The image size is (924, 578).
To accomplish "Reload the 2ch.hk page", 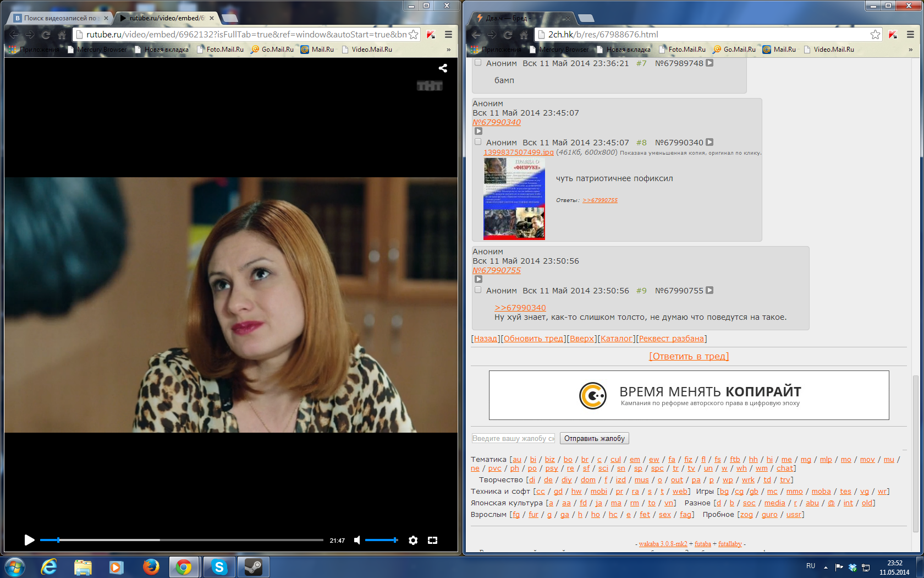I will tap(508, 35).
